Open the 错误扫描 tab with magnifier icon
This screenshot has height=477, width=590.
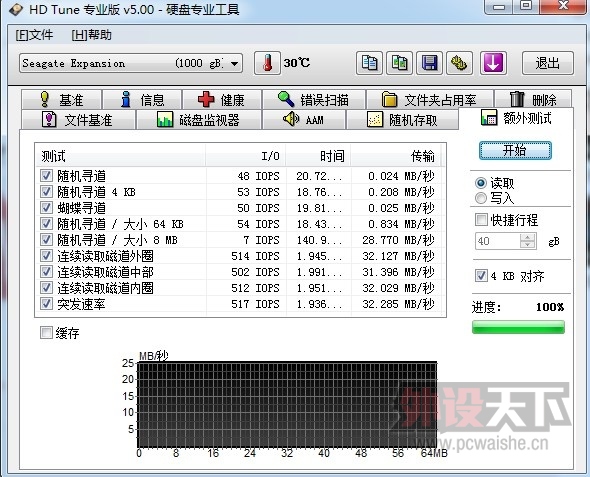pos(314,100)
